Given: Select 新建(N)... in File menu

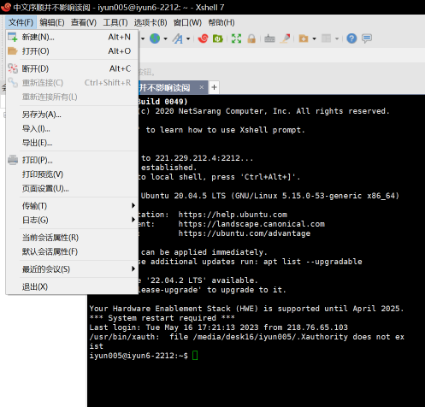Looking at the screenshot, I should pyautogui.click(x=72, y=37).
